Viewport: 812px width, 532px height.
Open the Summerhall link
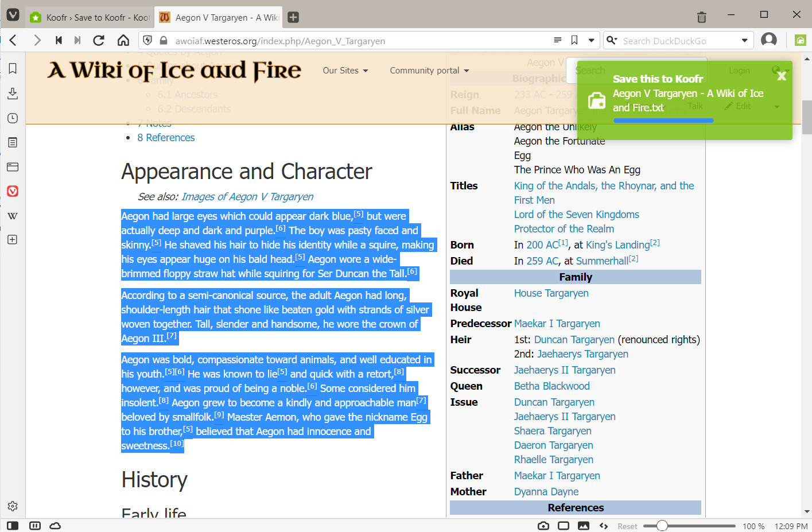(x=602, y=261)
